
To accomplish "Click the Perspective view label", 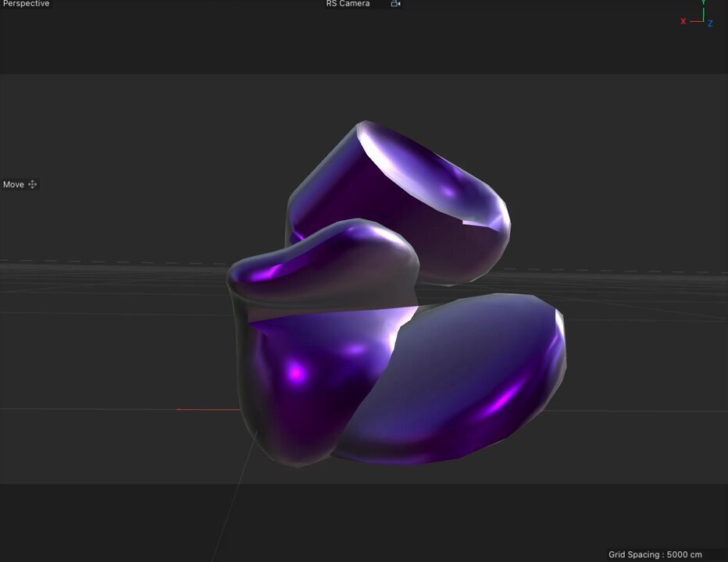I will tap(26, 4).
